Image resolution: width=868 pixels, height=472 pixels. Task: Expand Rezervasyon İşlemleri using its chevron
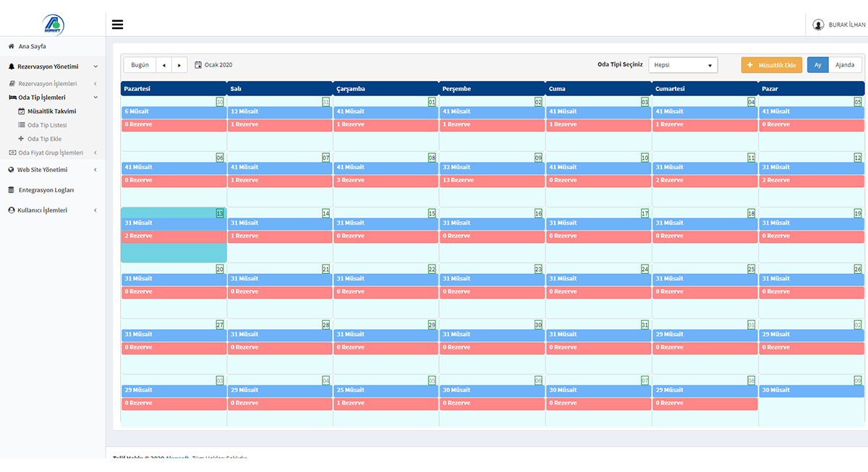pos(95,84)
